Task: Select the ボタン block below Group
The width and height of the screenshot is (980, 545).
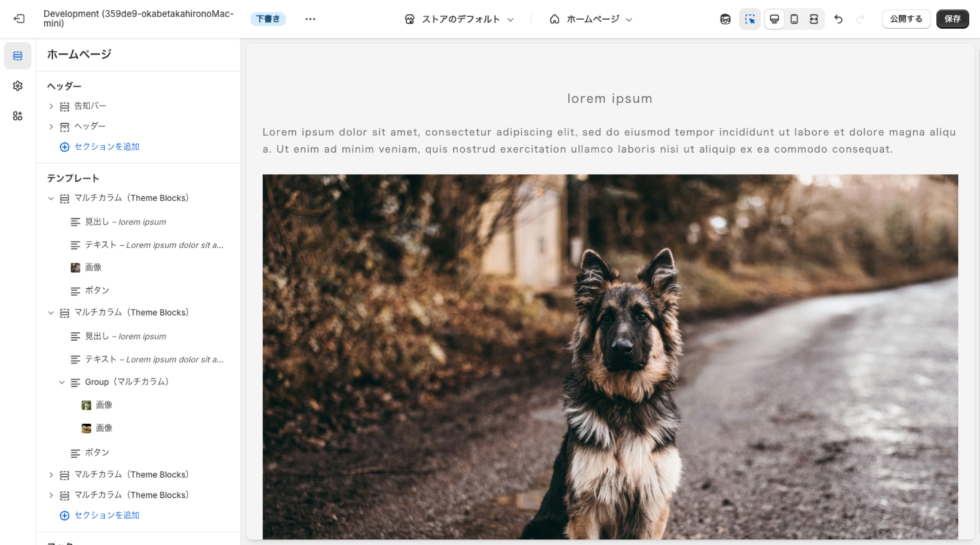Action: point(97,453)
